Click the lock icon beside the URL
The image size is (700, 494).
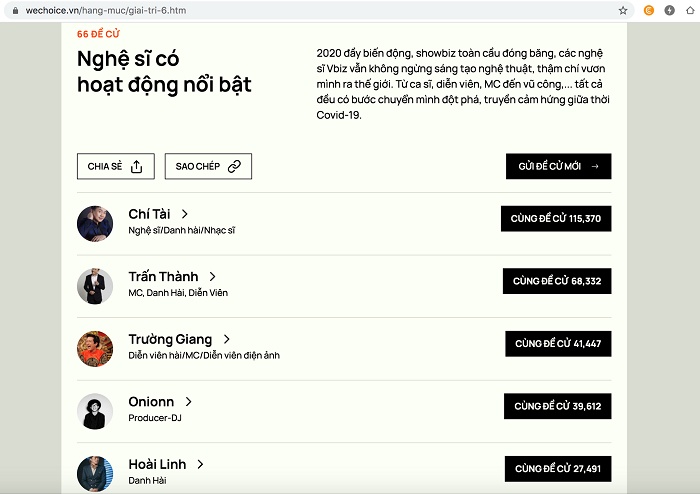click(15, 10)
